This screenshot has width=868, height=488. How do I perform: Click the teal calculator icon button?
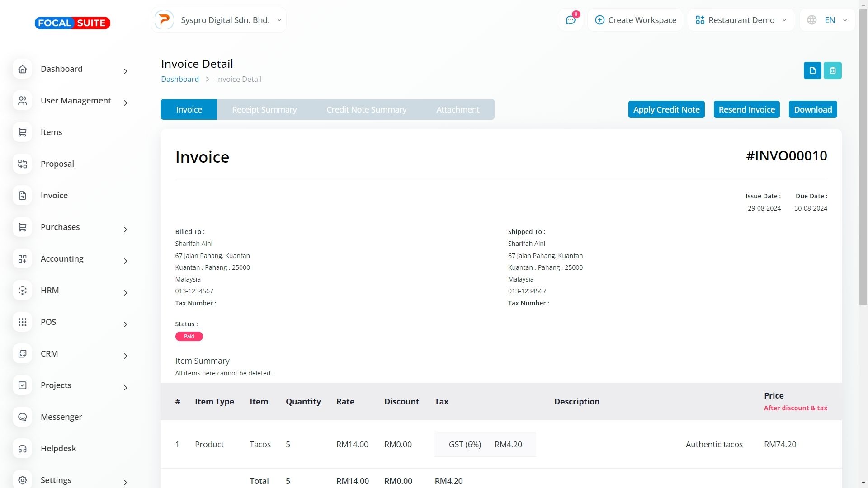pyautogui.click(x=832, y=70)
